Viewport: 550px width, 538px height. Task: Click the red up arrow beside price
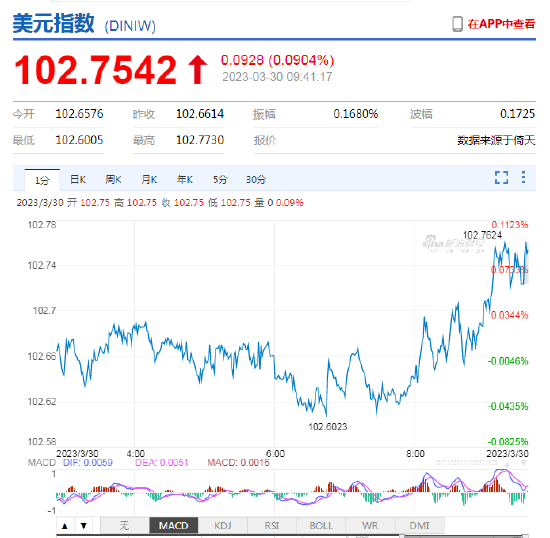tap(198, 69)
